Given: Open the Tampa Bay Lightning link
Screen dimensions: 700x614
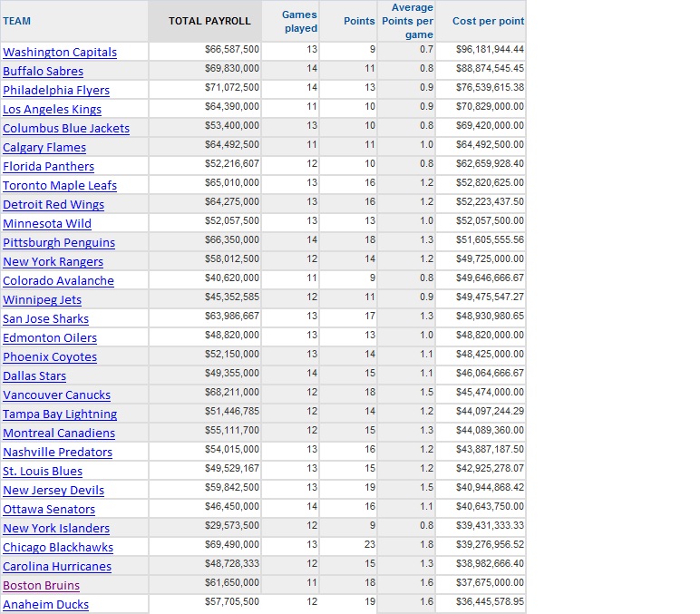Looking at the screenshot, I should [60, 414].
